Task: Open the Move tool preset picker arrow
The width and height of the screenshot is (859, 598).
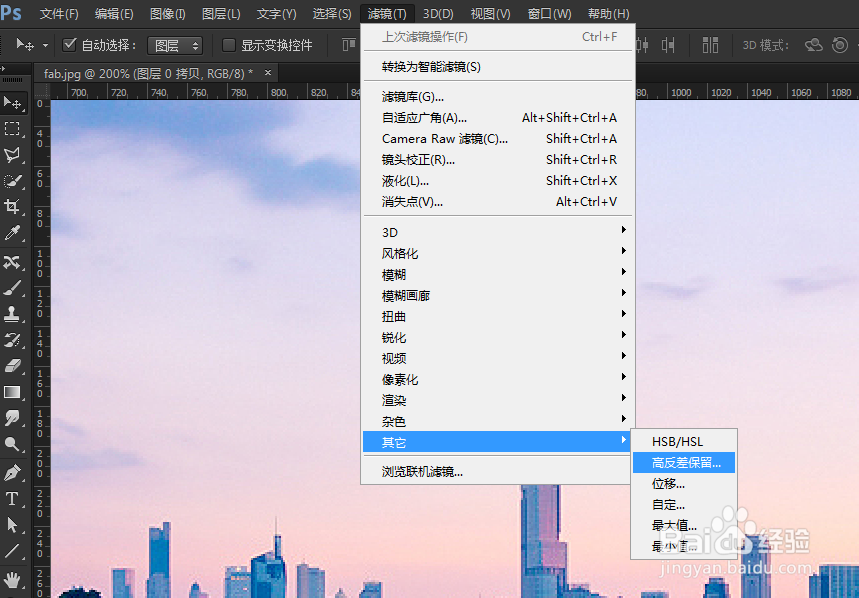Action: [45, 45]
